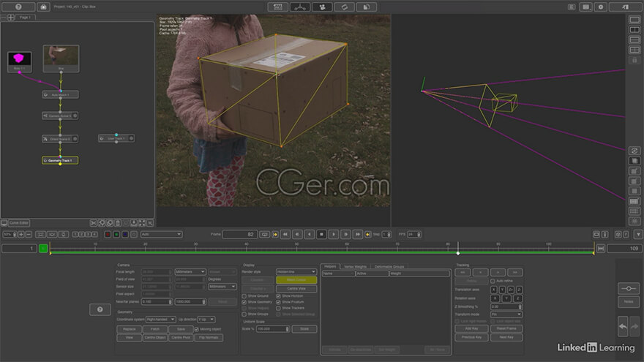Open Up direction Y Up dropdown
Screen dimensions: 644x362
[206, 320]
